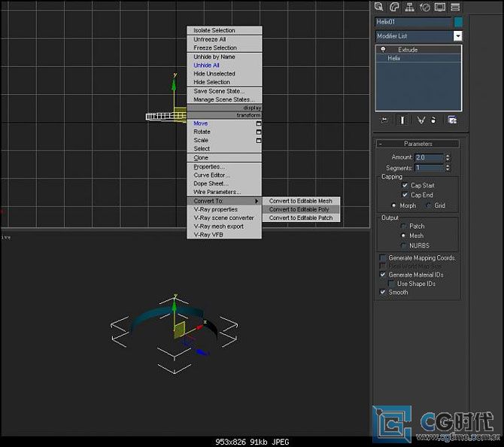
Task: Click Freeze Selection menu entry
Action: (x=224, y=47)
